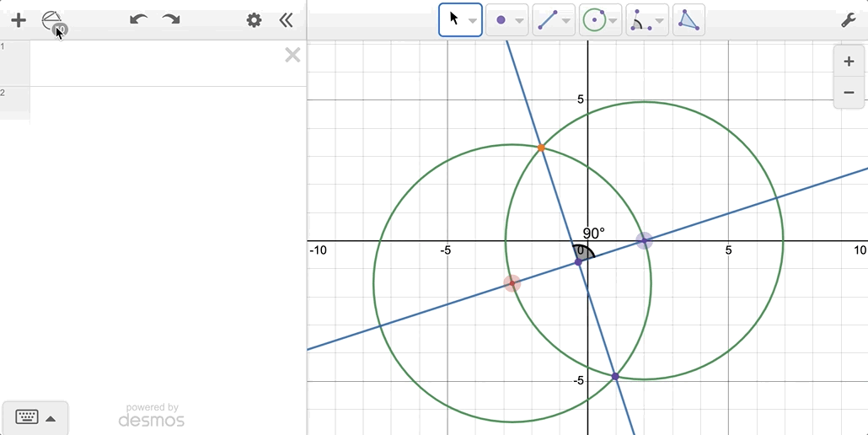Expand the Circle tool dropdown arrow
This screenshot has height=435, width=868.
tap(613, 21)
